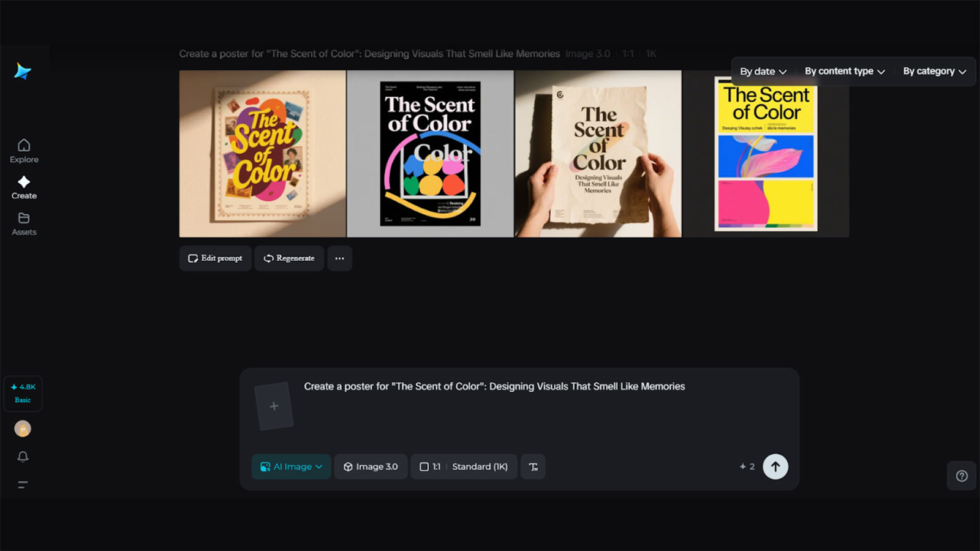Open the text-to-image styling icon

click(x=532, y=467)
